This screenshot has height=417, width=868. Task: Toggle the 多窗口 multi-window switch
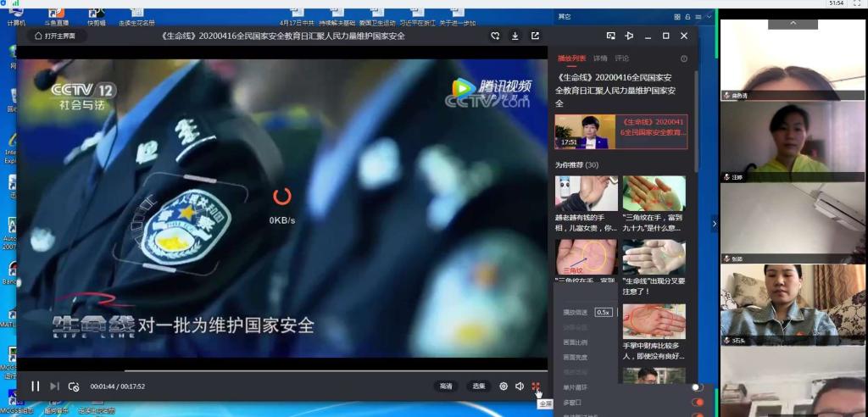point(698,402)
